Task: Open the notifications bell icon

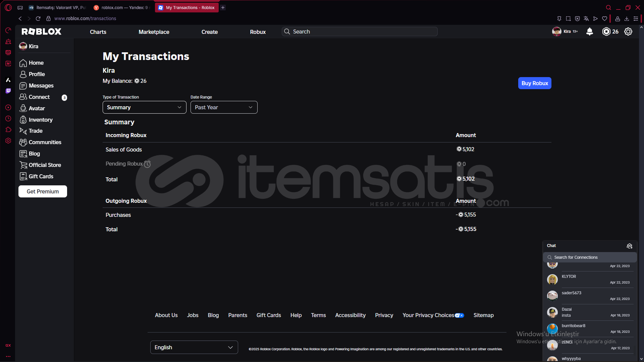Action: [x=589, y=32]
